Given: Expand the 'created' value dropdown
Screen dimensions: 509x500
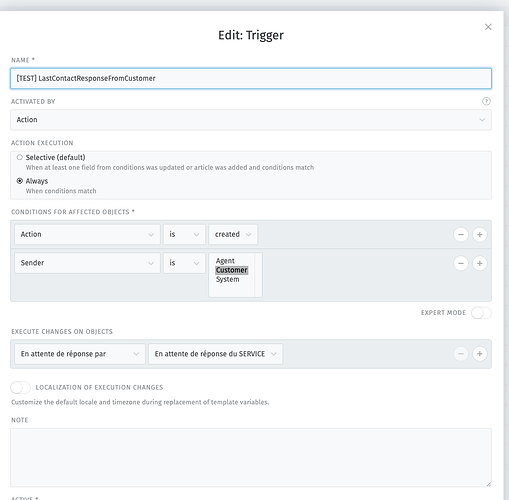Looking at the screenshot, I should (233, 234).
